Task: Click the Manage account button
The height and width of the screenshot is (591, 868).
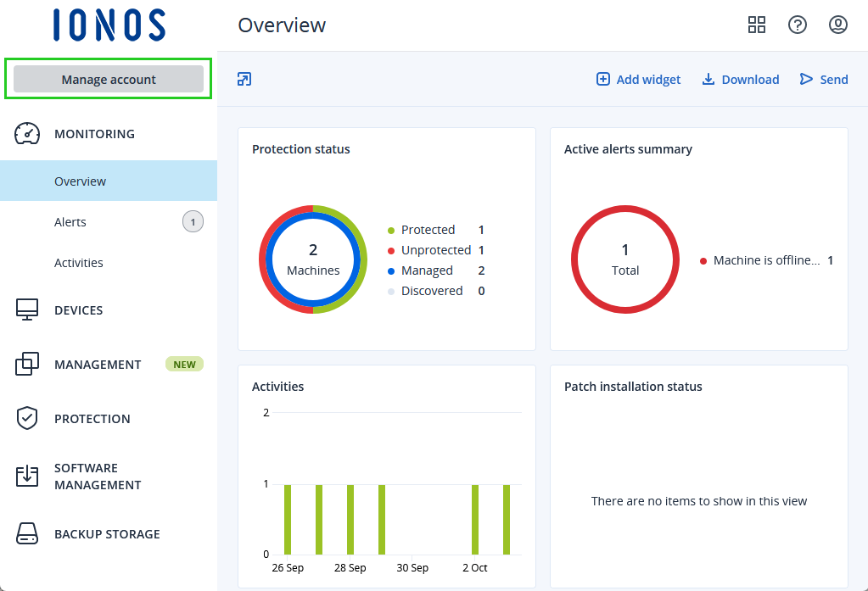Action: [109, 79]
